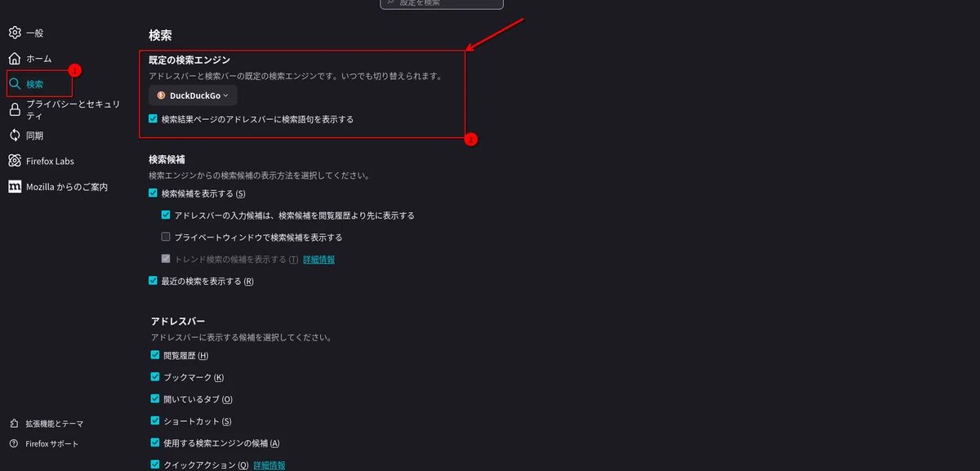
Task: Open the DuckDuckGo search engine dropdown
Action: pyautogui.click(x=193, y=96)
